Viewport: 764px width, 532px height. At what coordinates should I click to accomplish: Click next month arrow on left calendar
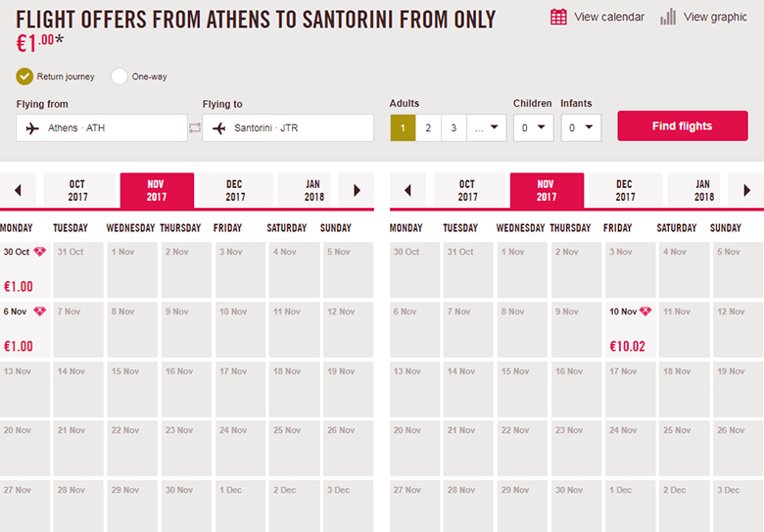[358, 190]
